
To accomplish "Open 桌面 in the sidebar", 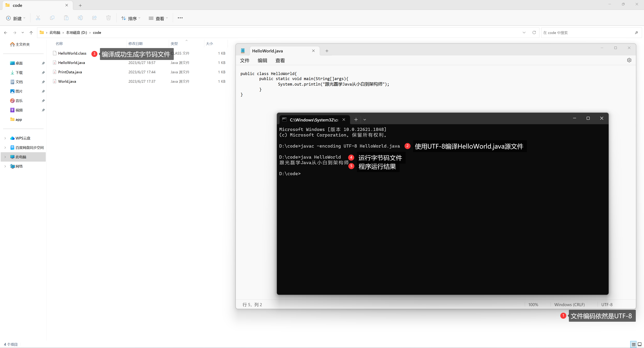I will (x=16, y=63).
